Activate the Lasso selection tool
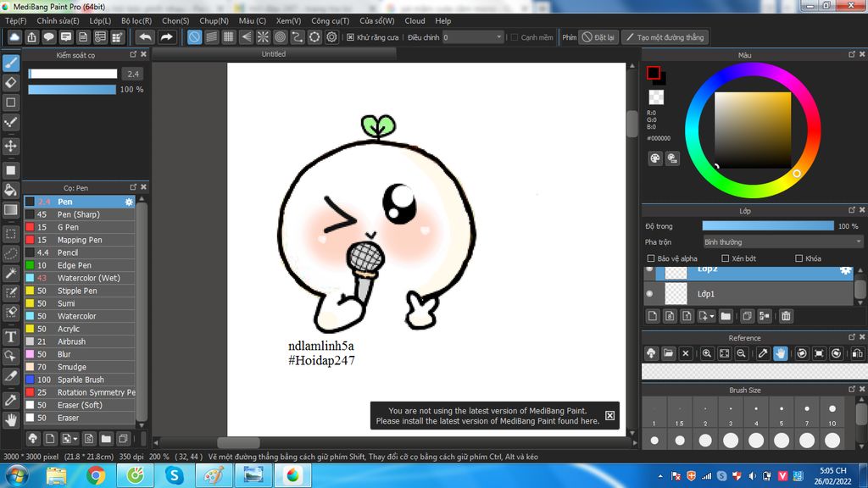868x488 pixels. [11, 253]
